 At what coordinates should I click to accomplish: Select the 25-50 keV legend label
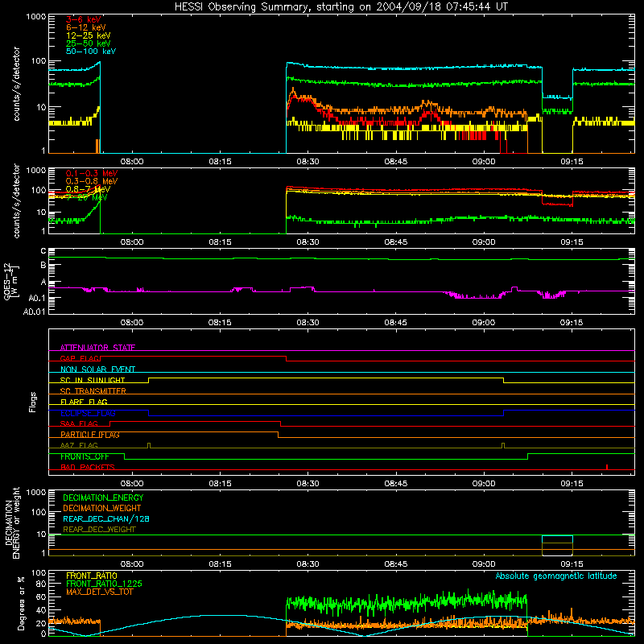[x=89, y=43]
